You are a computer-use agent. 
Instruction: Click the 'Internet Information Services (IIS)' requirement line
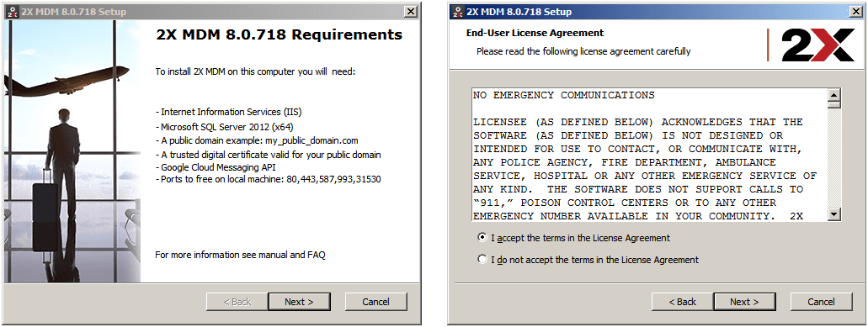click(229, 112)
